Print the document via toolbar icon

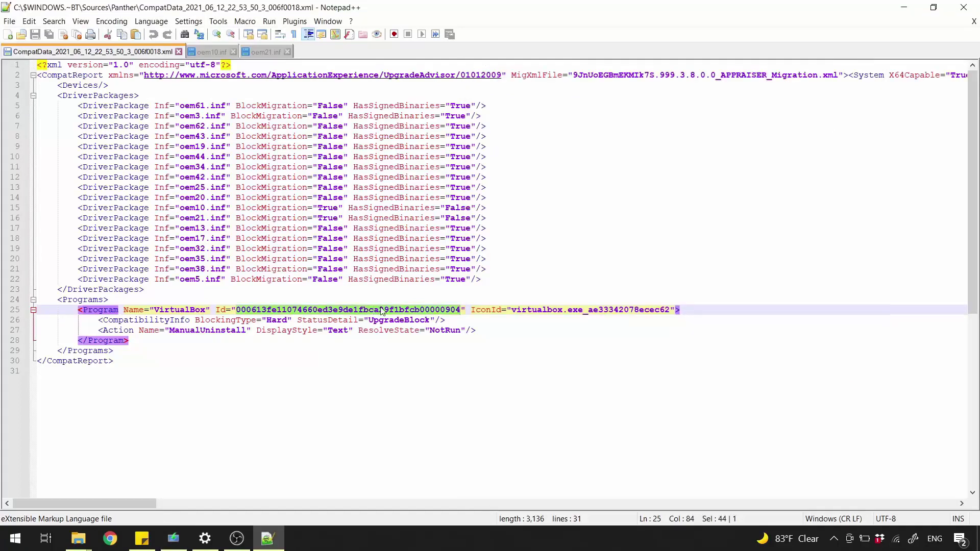[x=91, y=34]
